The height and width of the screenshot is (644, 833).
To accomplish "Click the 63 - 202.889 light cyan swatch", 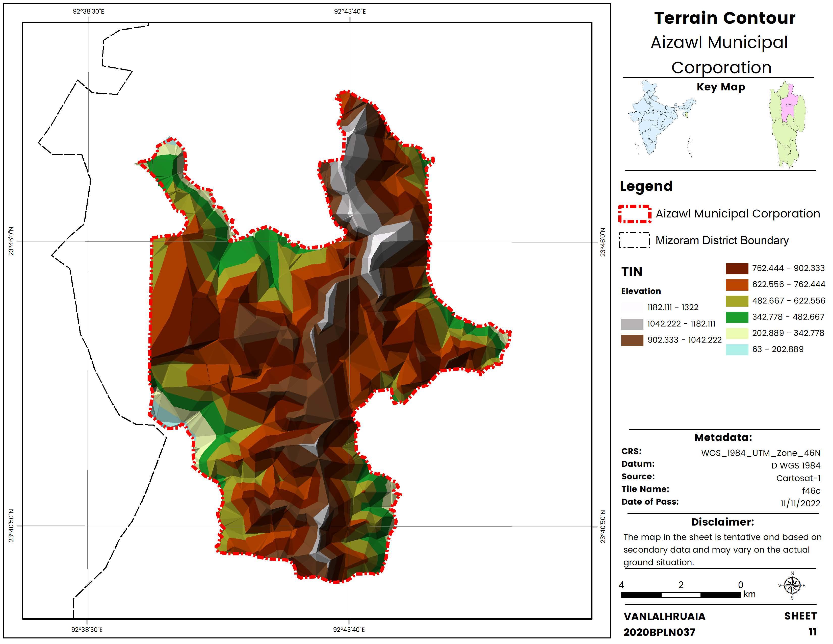I will 737,350.
